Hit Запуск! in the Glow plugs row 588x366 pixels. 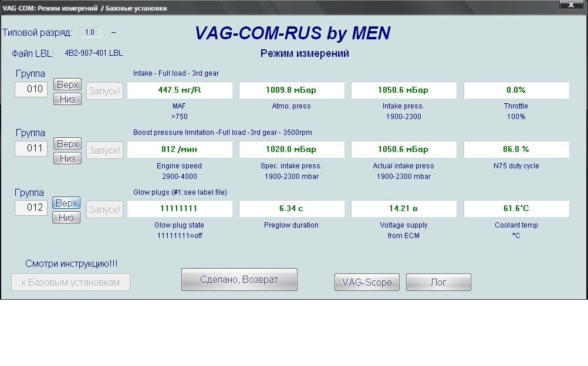pyautogui.click(x=105, y=209)
